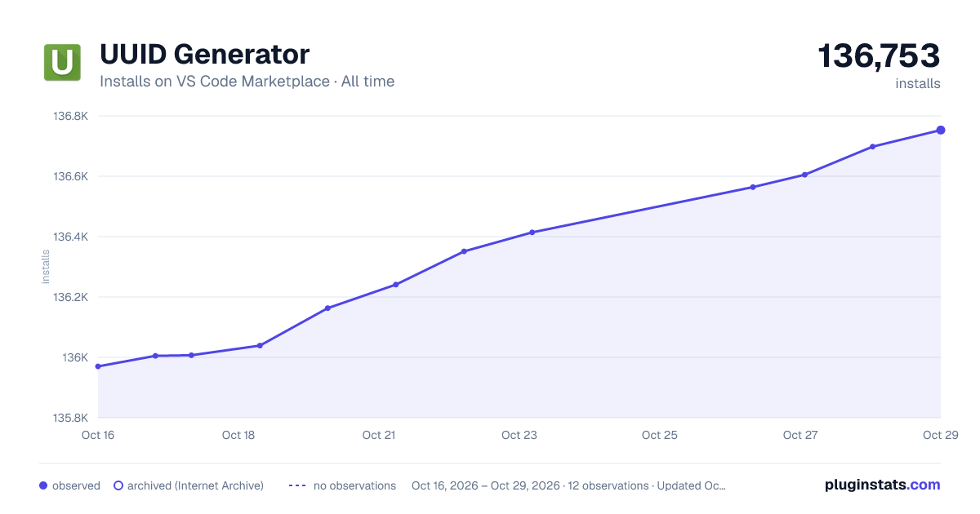Click the first data point at Oct 16
This screenshot has width=980, height=514.
tap(98, 366)
